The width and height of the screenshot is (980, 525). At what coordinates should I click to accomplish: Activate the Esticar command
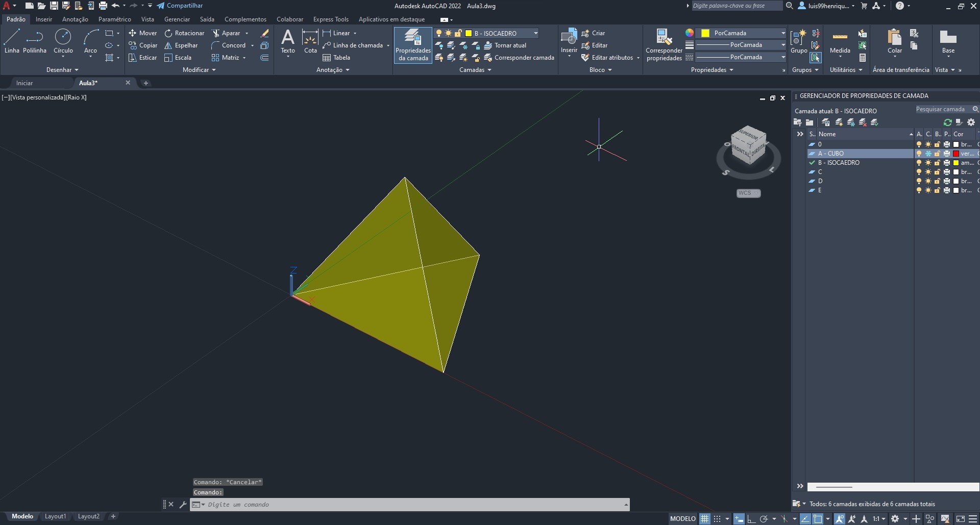[143, 58]
